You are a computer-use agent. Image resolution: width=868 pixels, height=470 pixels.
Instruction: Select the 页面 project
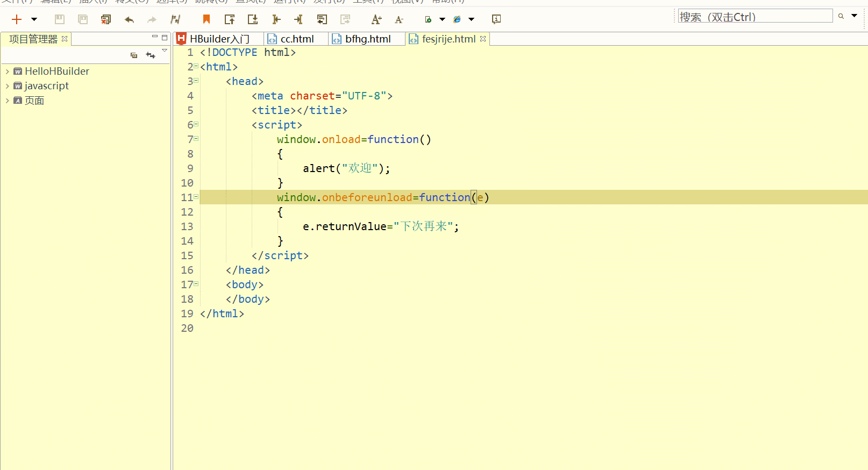34,101
